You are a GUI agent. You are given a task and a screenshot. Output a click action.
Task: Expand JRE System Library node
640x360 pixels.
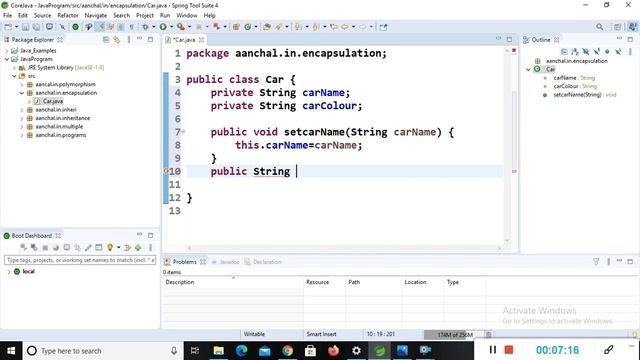click(x=14, y=68)
